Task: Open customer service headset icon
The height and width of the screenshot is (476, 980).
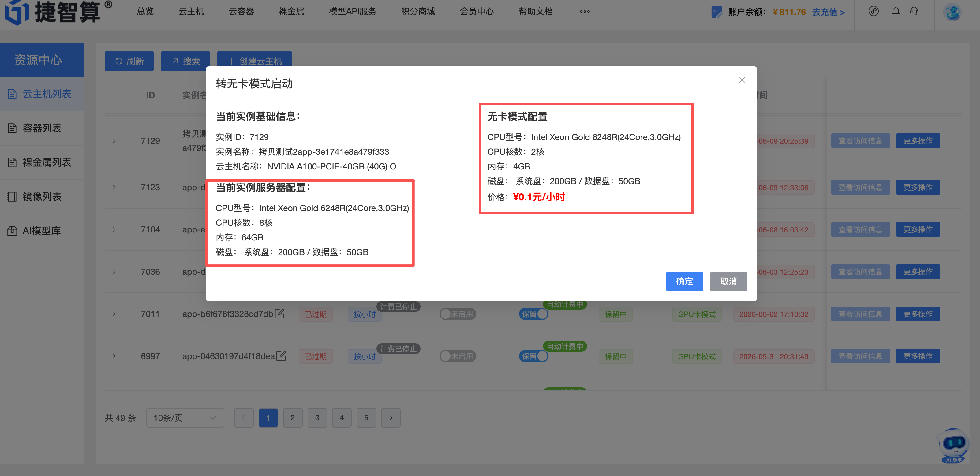Action: [x=914, y=11]
